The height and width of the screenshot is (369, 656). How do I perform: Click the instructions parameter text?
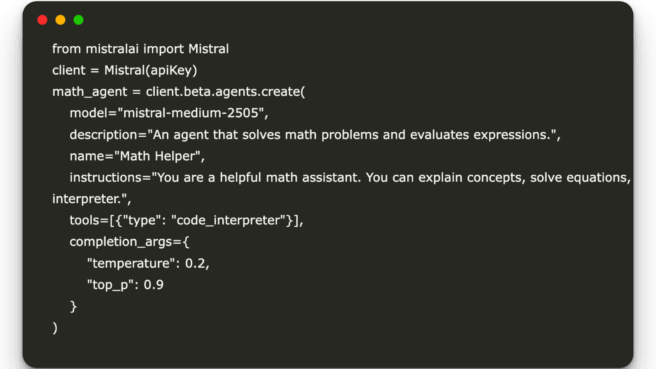point(350,177)
